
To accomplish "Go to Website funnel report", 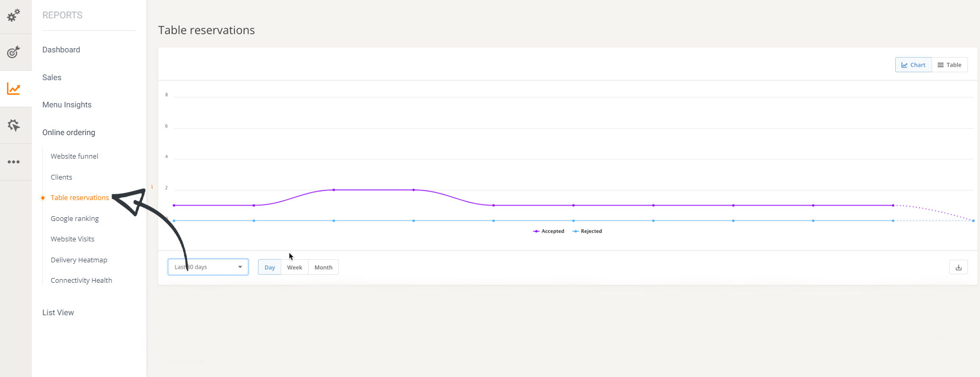I will click(x=74, y=156).
